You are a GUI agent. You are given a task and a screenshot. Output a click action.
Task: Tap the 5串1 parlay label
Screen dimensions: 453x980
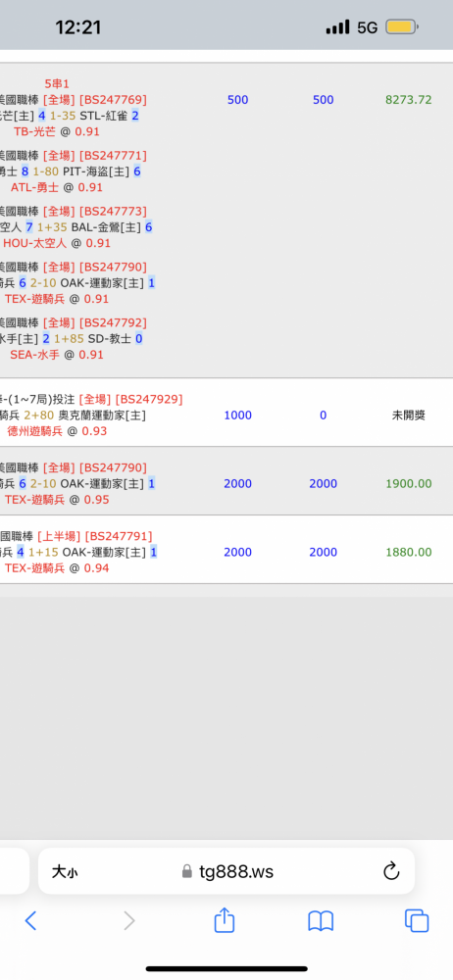57,83
